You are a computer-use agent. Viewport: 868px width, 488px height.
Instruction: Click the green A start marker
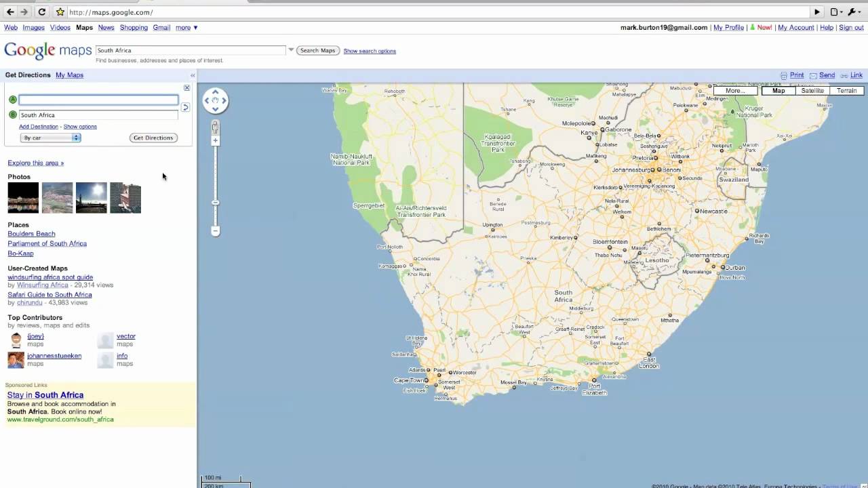(x=12, y=100)
